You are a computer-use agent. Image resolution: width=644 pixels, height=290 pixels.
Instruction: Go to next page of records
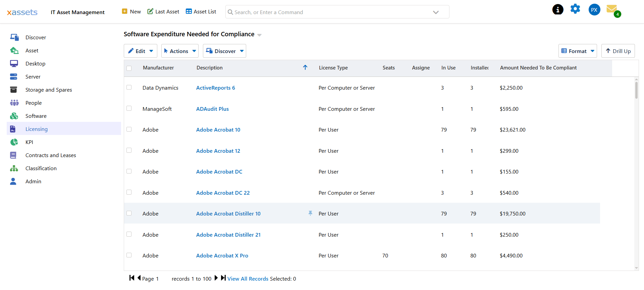tap(216, 278)
